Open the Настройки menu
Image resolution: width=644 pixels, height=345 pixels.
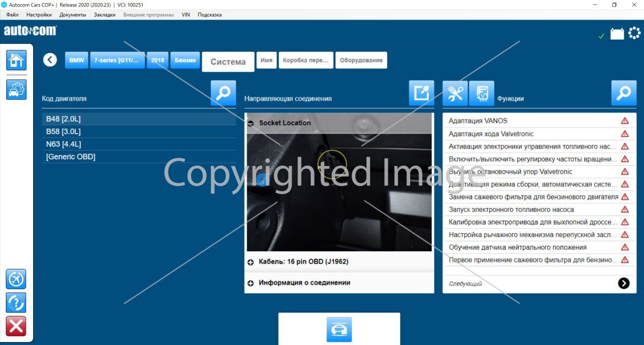click(39, 15)
